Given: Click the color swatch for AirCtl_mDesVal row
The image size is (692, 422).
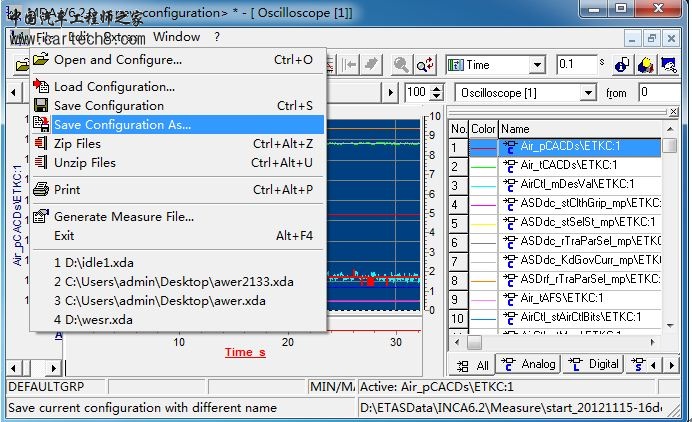Looking at the screenshot, I should pos(483,185).
